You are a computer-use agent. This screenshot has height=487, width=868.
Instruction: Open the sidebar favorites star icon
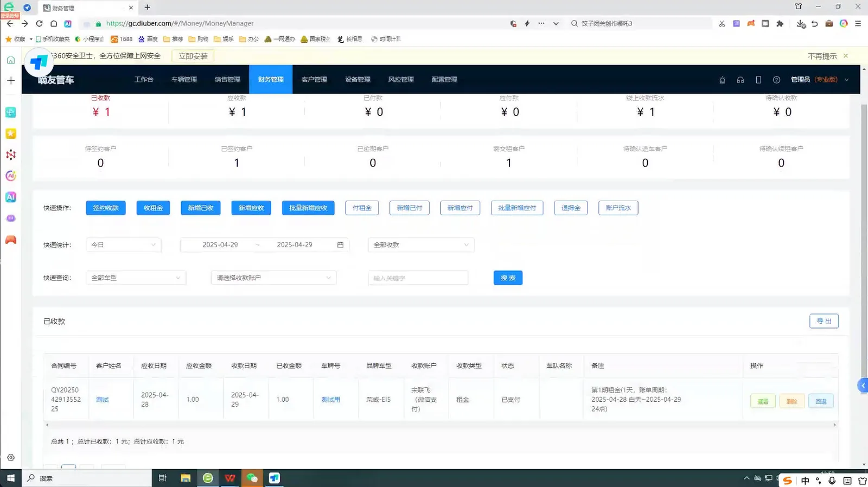[x=11, y=133]
